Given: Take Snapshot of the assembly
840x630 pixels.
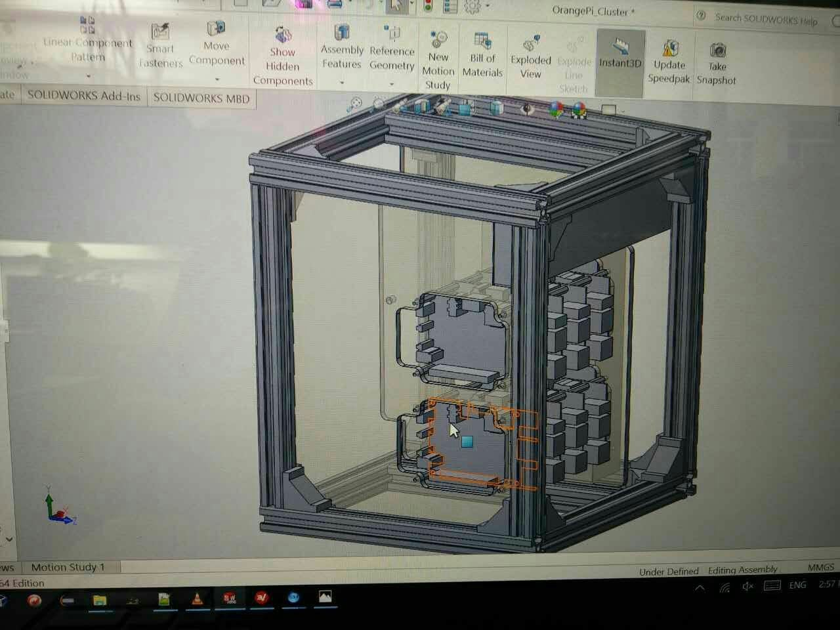Looking at the screenshot, I should pos(717,64).
